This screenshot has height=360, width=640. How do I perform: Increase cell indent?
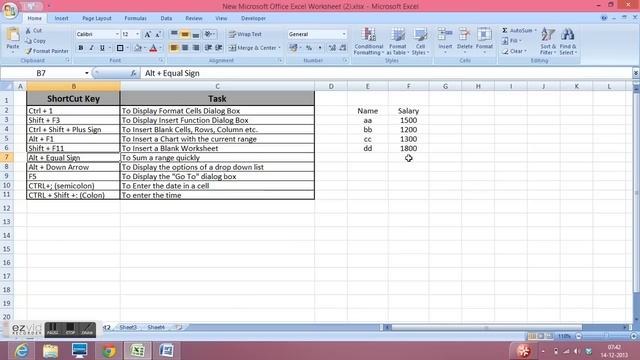pyautogui.click(x=219, y=48)
